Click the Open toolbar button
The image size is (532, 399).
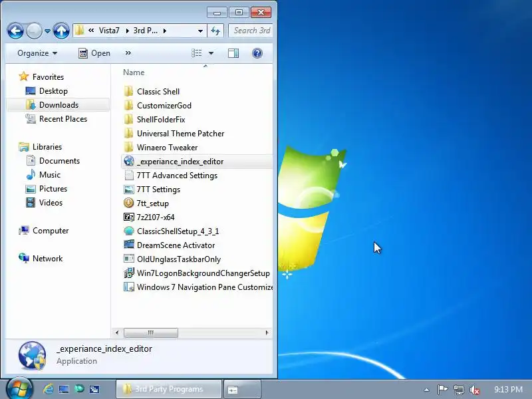(x=94, y=53)
